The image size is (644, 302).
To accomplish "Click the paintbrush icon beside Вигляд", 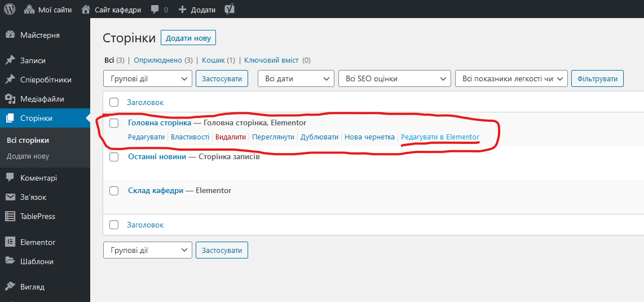I will (10, 286).
